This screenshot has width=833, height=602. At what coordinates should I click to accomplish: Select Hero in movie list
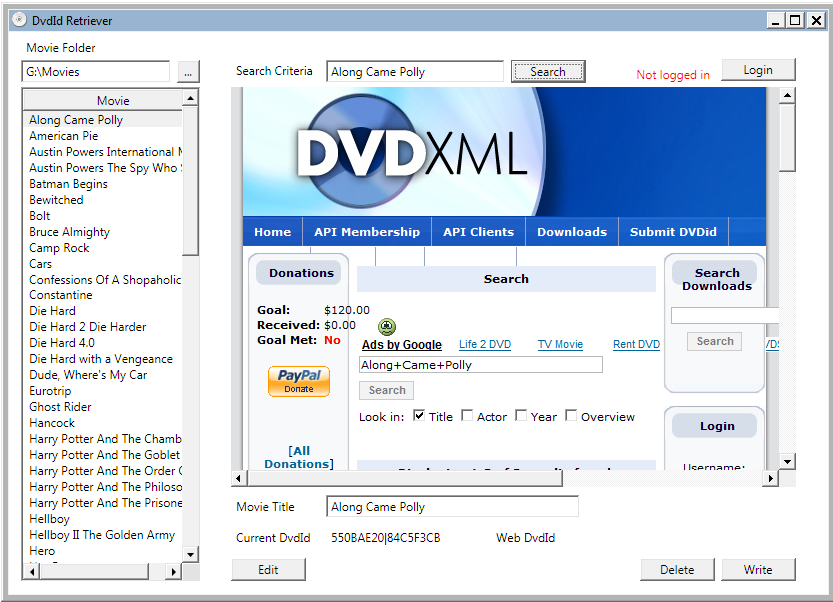103,550
